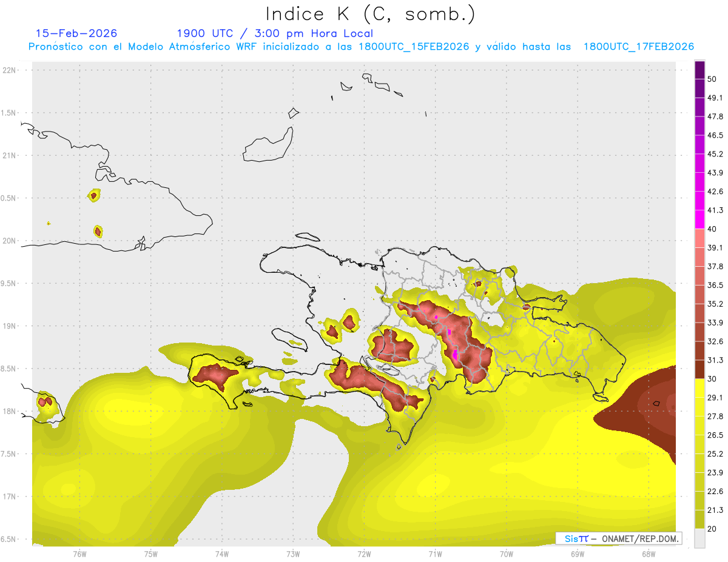This screenshot has height=562, width=728.
Task: Click the '37.8' value on the color scale
Action: tap(715, 266)
